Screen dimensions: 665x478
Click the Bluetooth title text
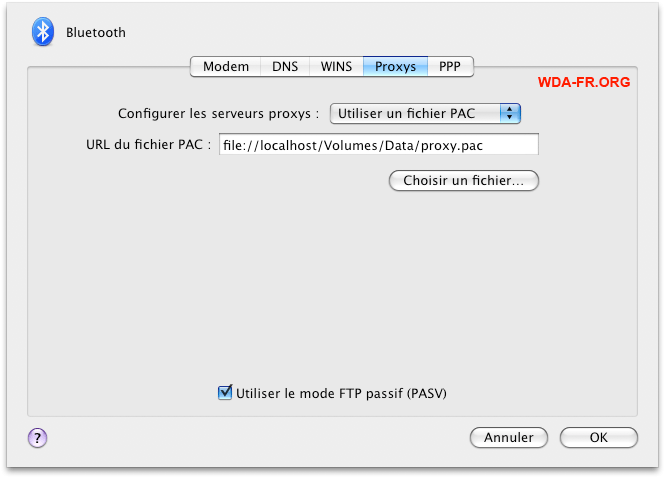(96, 32)
